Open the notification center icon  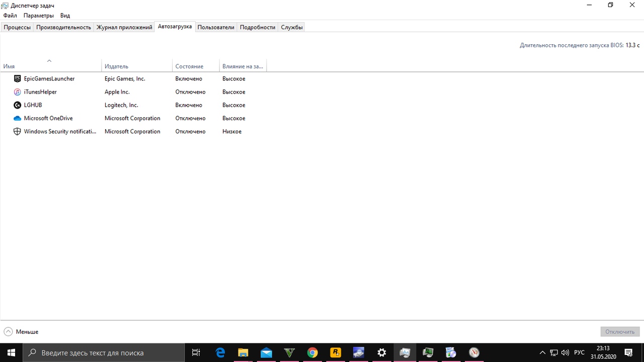pos(628,352)
